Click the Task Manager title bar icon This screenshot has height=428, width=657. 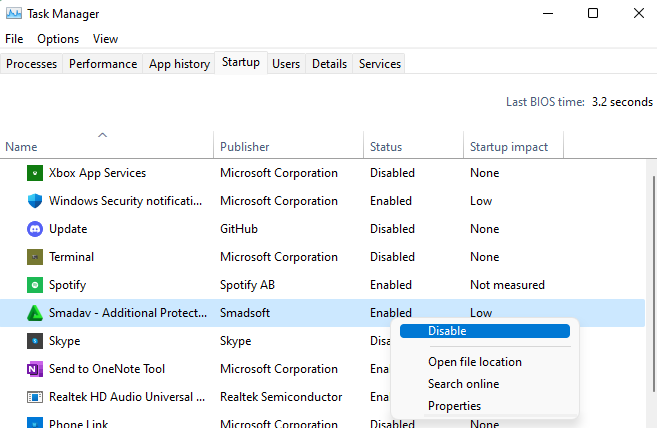tap(14, 13)
